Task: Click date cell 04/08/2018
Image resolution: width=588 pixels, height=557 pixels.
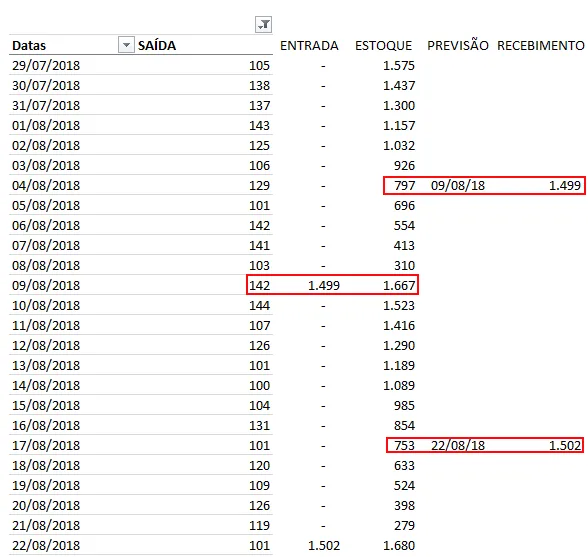Action: tap(46, 185)
